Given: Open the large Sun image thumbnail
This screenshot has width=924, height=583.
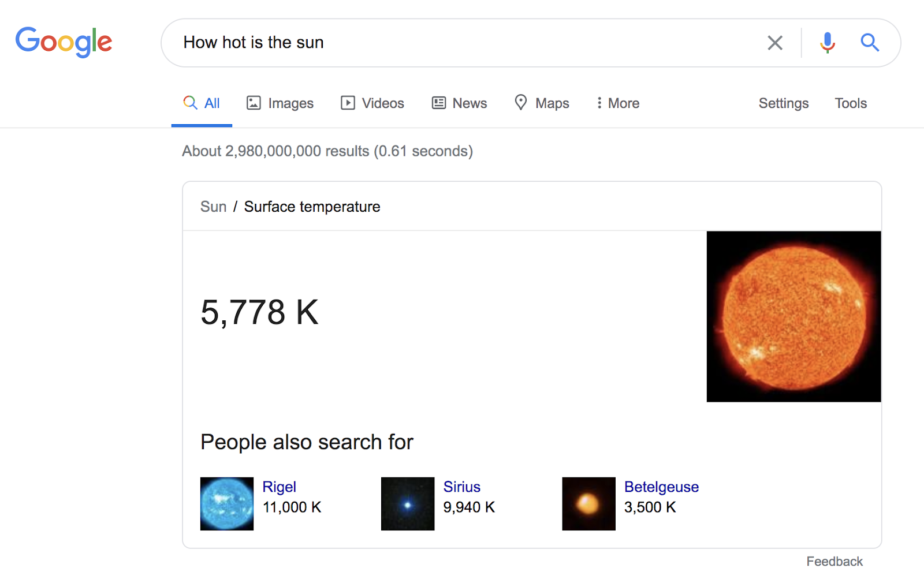Looking at the screenshot, I should [x=793, y=316].
